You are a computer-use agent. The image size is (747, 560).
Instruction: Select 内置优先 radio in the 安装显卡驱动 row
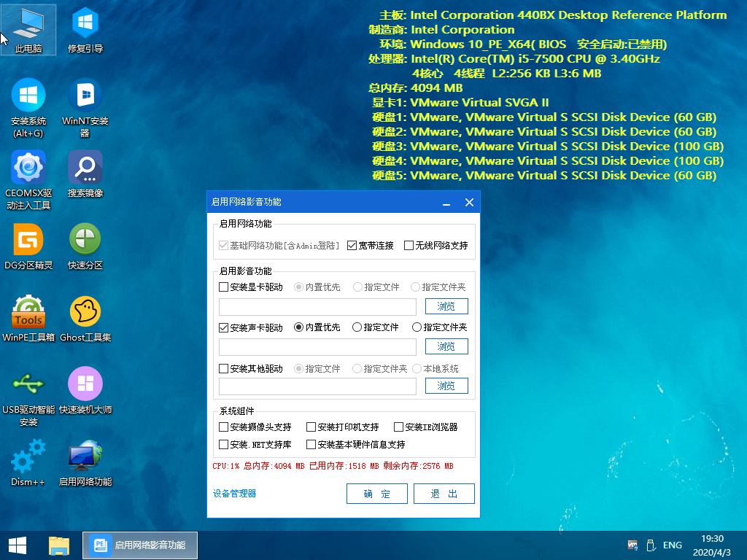click(x=298, y=287)
